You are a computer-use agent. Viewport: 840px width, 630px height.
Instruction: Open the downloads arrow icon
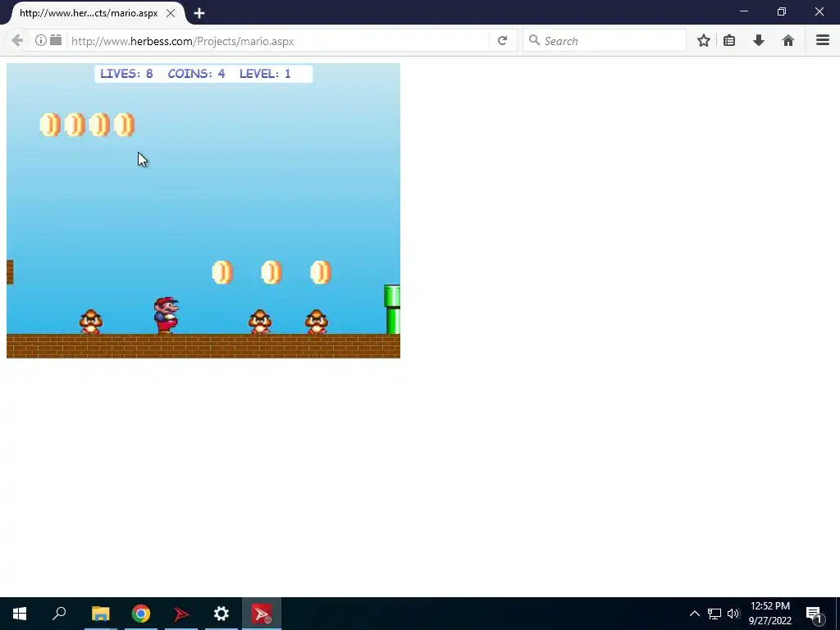[759, 41]
